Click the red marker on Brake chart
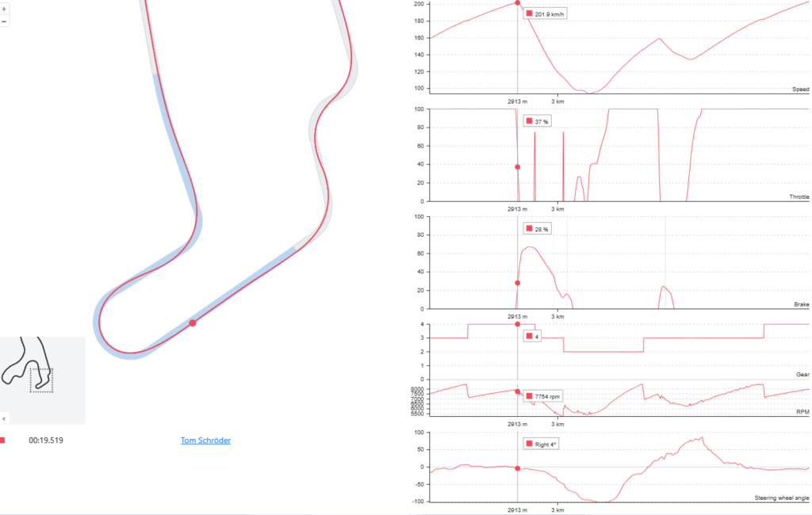The width and height of the screenshot is (812, 515). point(518,283)
